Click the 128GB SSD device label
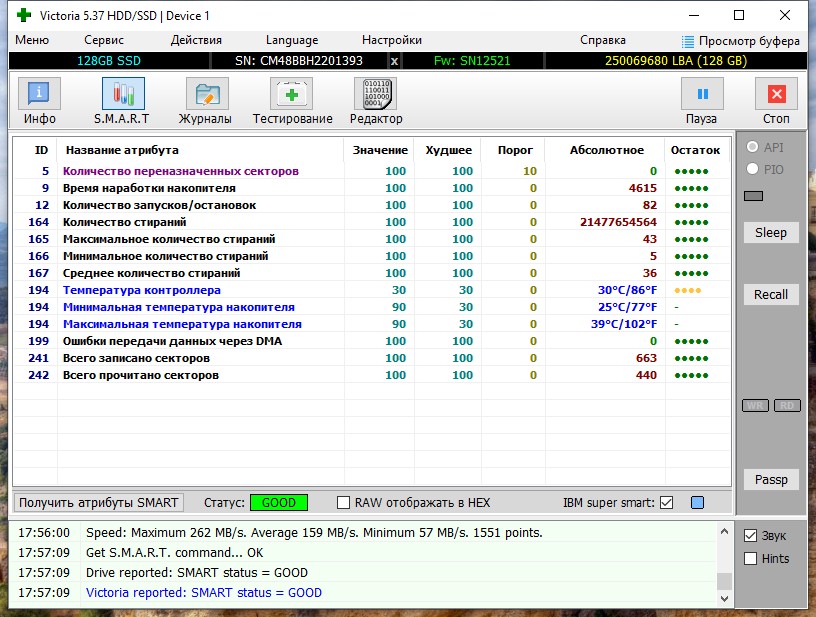The image size is (816, 617). click(x=109, y=61)
